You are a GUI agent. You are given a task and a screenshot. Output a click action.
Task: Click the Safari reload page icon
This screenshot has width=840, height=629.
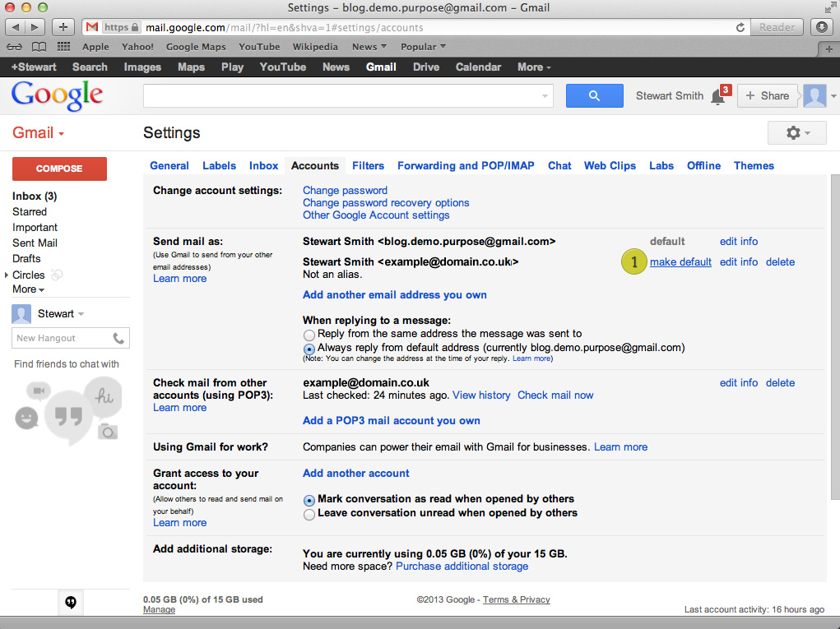click(x=740, y=27)
